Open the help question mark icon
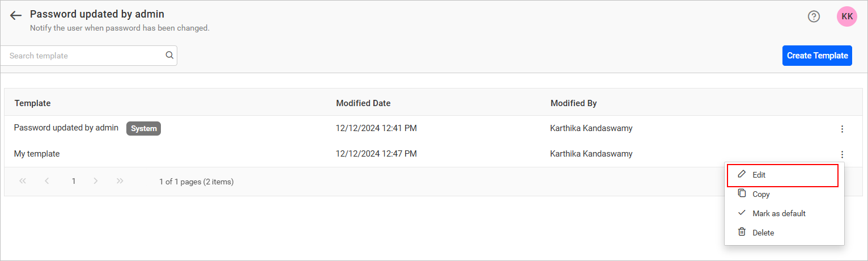 [x=814, y=16]
